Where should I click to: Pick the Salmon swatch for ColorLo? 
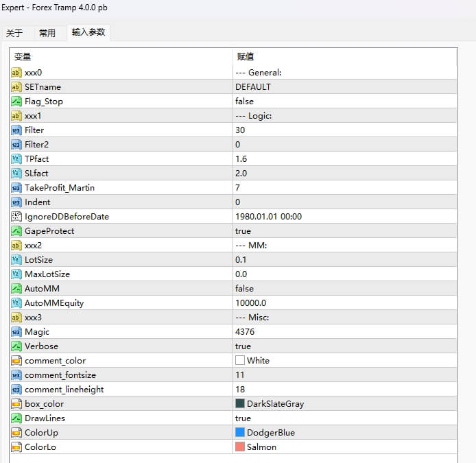click(x=240, y=447)
